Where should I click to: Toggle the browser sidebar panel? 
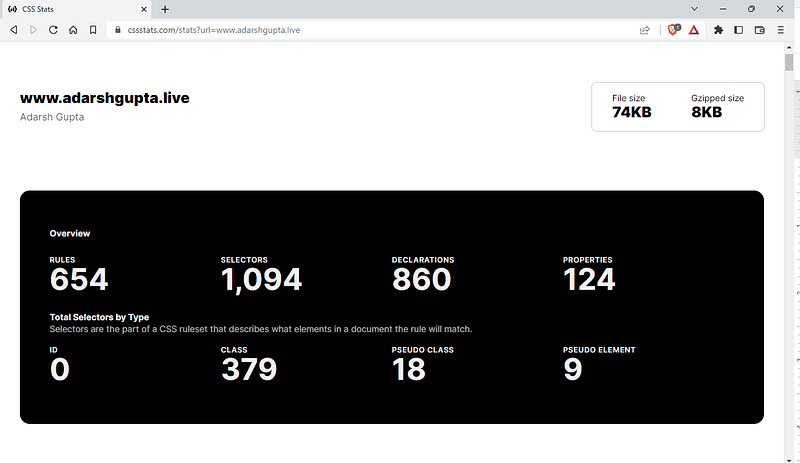(x=738, y=30)
